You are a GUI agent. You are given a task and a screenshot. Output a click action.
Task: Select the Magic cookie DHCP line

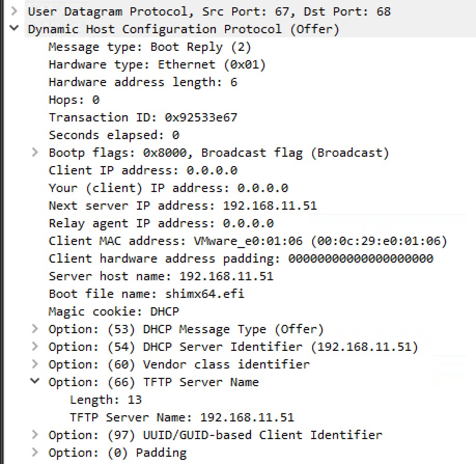(x=114, y=311)
